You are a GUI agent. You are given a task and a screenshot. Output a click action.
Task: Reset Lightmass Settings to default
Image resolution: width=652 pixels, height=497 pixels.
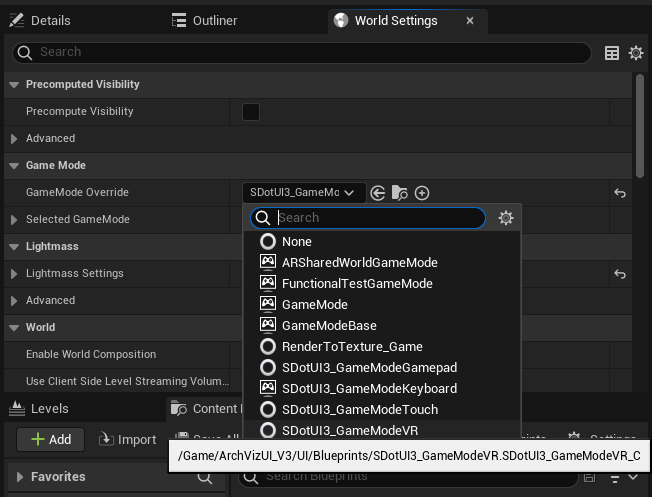pyautogui.click(x=620, y=274)
